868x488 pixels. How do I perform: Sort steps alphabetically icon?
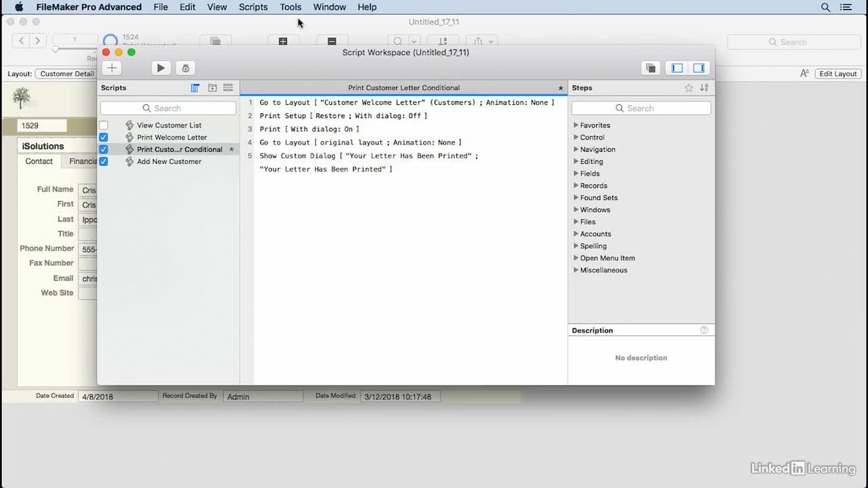[x=704, y=88]
